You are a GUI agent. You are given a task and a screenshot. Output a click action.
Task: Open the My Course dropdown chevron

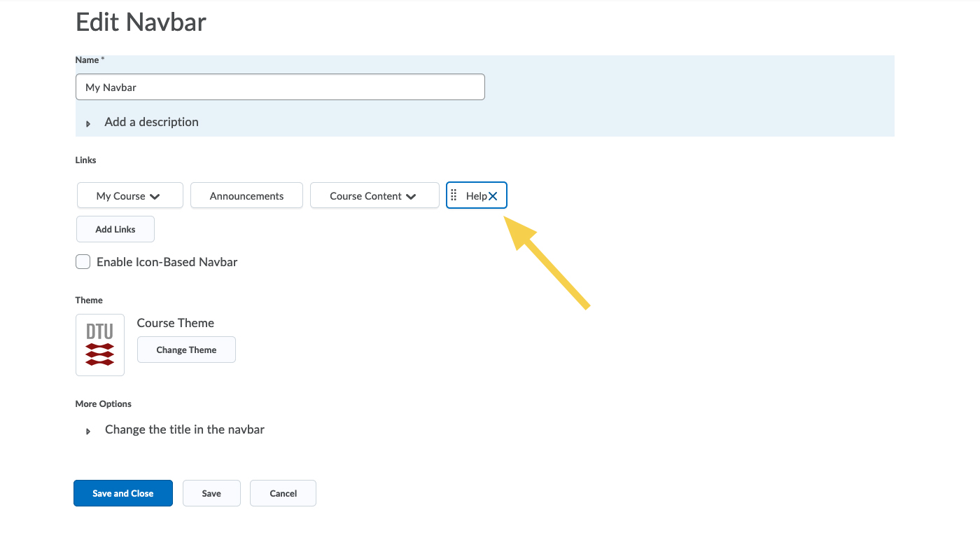(x=155, y=197)
